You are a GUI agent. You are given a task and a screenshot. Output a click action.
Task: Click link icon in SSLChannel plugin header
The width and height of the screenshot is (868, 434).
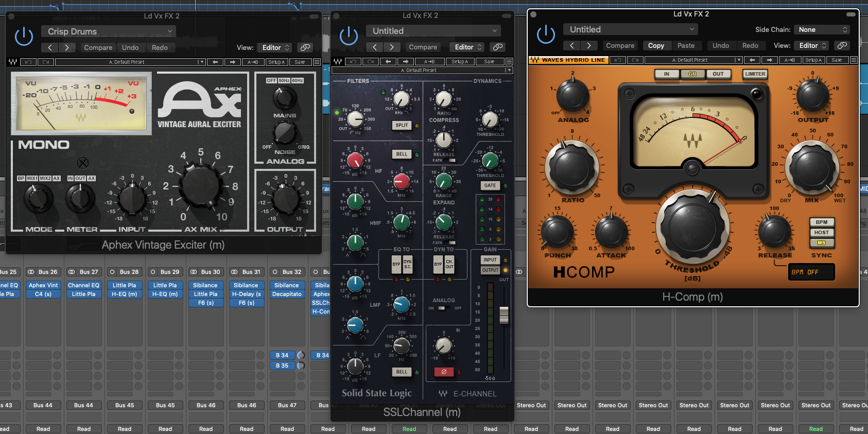pos(497,47)
